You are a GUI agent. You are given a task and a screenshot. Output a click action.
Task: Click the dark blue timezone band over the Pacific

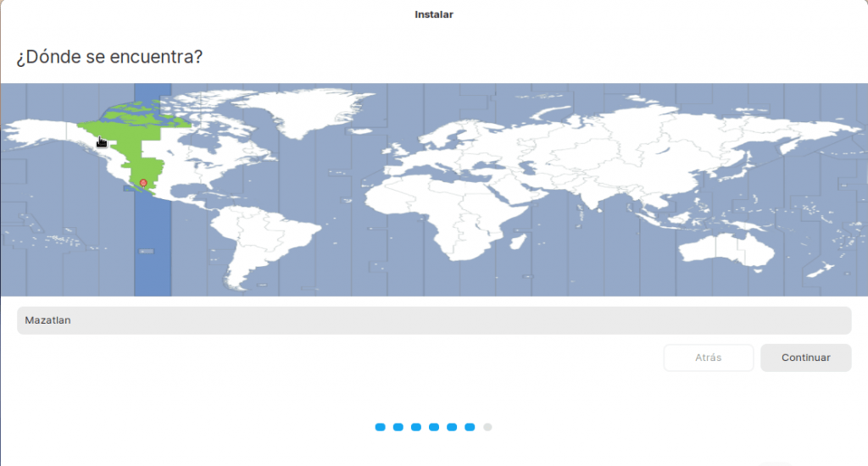tap(153, 254)
